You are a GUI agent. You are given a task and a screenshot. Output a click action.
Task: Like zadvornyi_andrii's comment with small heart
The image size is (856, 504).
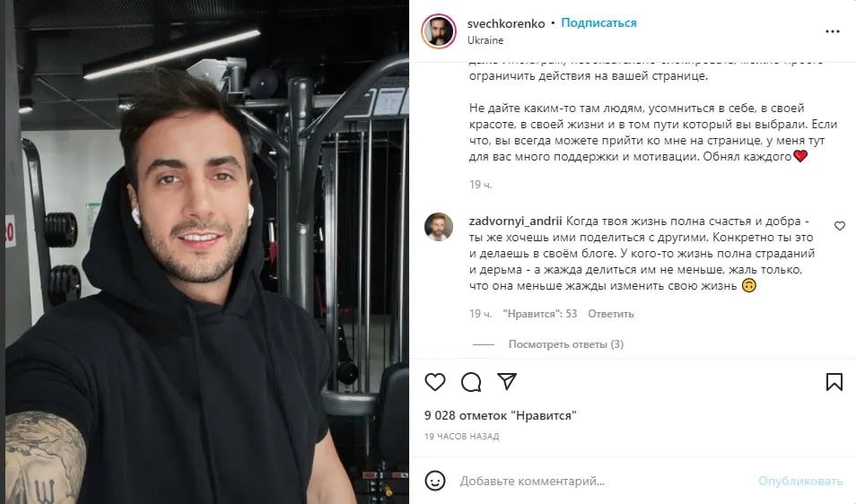click(x=840, y=226)
